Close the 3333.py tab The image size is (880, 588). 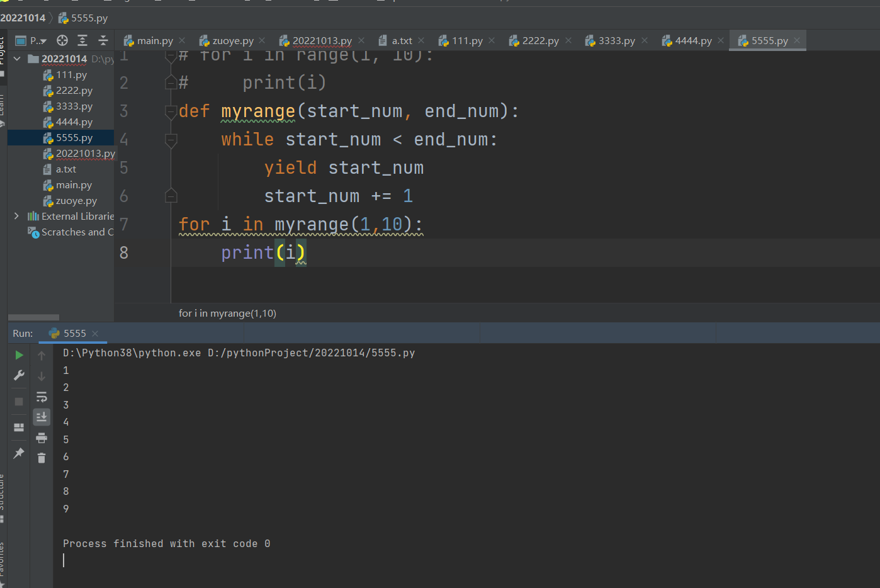coord(645,41)
